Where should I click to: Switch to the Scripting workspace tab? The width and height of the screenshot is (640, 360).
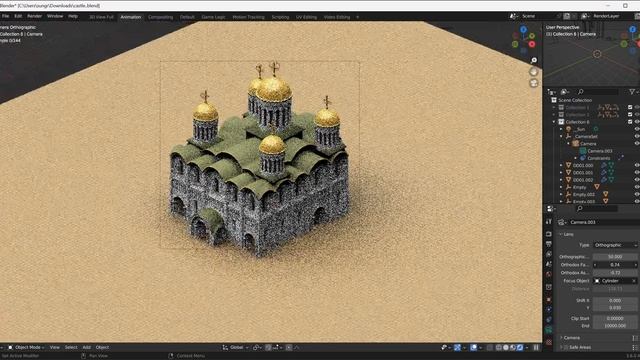click(x=280, y=17)
